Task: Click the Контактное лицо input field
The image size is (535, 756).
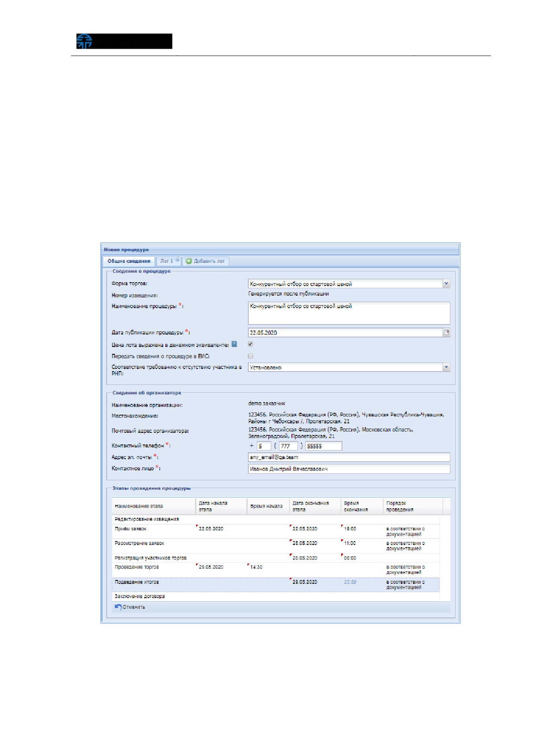Action: (349, 469)
